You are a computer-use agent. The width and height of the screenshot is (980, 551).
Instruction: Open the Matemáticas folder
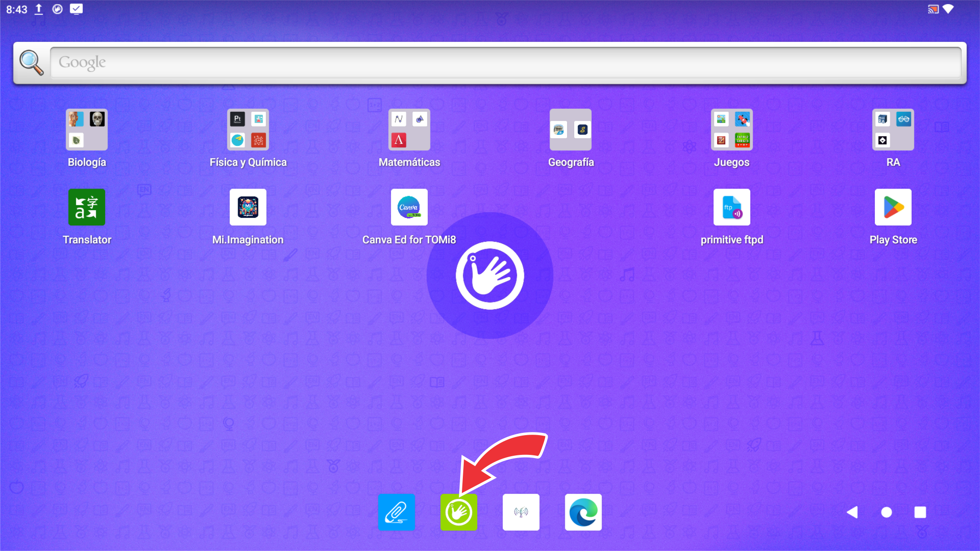tap(409, 130)
